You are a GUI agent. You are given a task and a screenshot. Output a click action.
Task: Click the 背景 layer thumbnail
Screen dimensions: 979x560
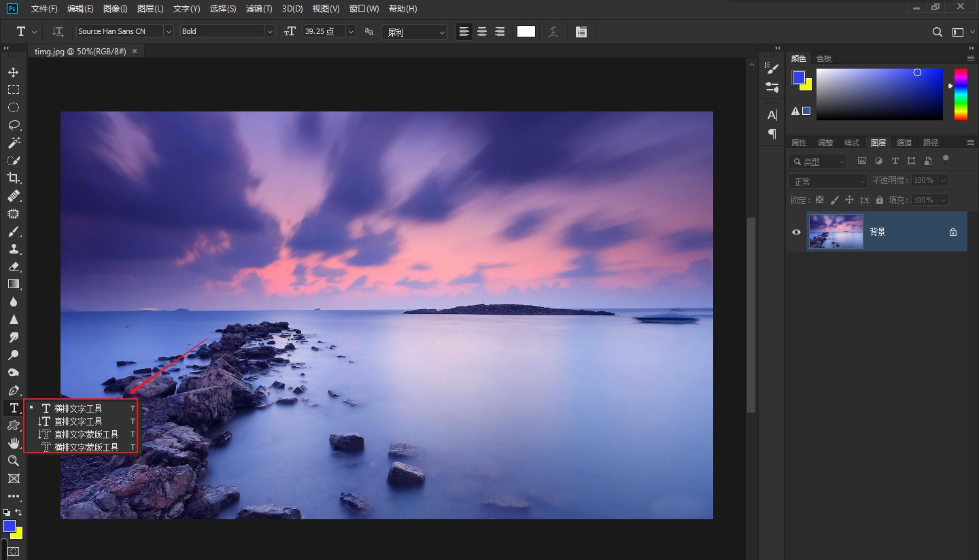point(836,232)
